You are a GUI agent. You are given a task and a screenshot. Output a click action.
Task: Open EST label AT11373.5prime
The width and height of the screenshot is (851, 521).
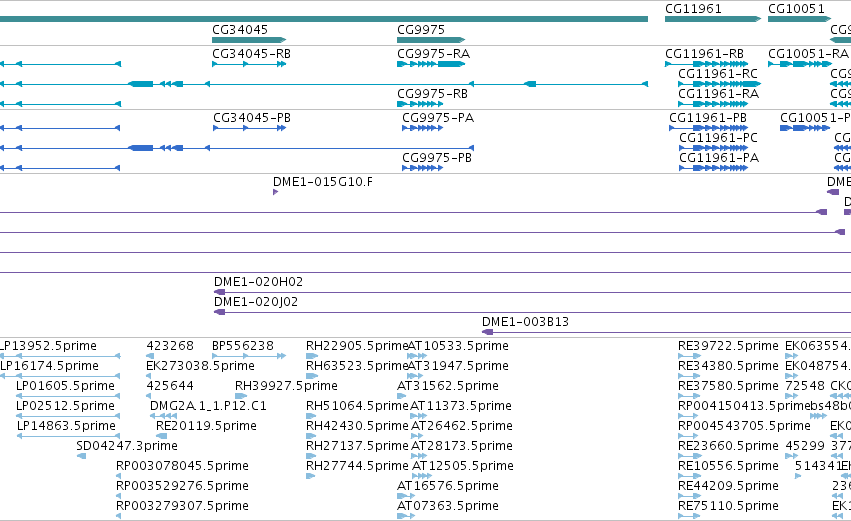(x=461, y=406)
